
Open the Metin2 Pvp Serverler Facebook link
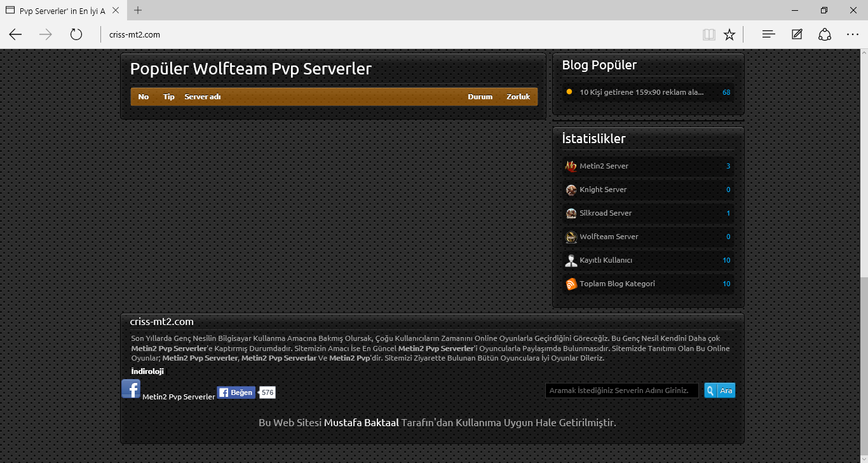[179, 397]
